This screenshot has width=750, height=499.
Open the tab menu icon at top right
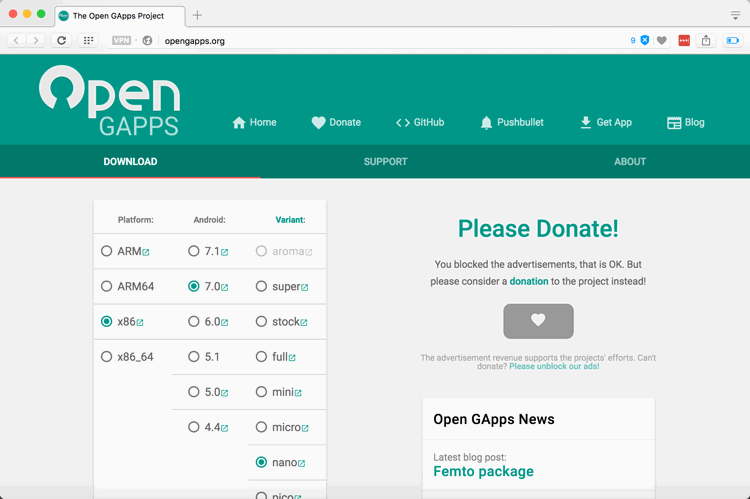tap(735, 15)
